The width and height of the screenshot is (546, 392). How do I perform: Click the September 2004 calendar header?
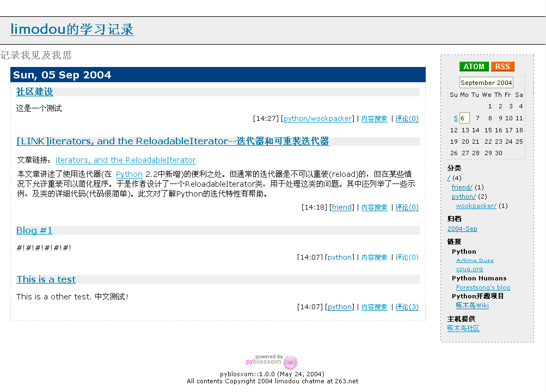486,83
